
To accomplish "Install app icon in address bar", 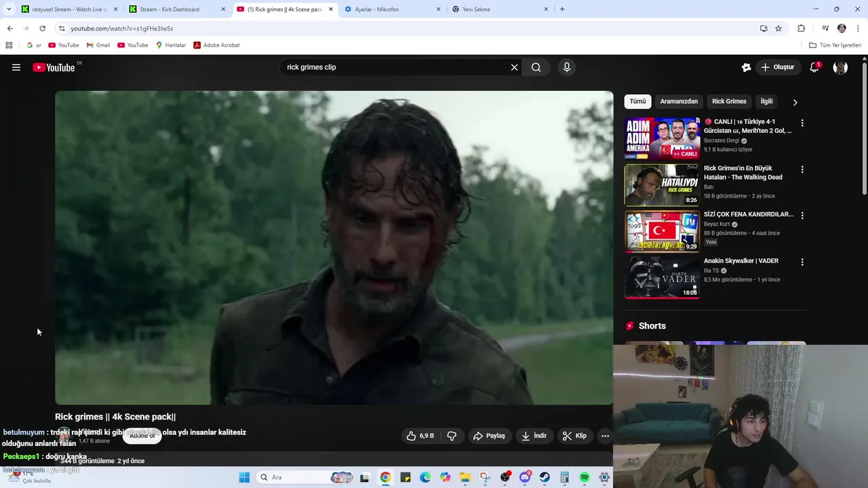I will [764, 28].
